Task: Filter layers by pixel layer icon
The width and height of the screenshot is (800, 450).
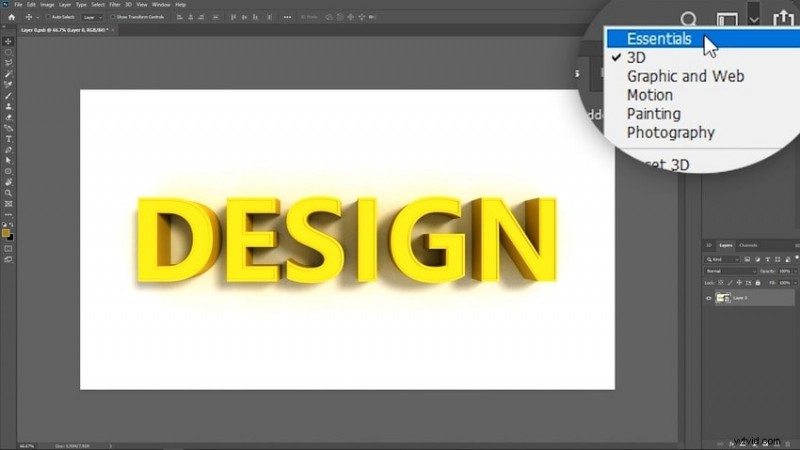Action: (x=747, y=259)
